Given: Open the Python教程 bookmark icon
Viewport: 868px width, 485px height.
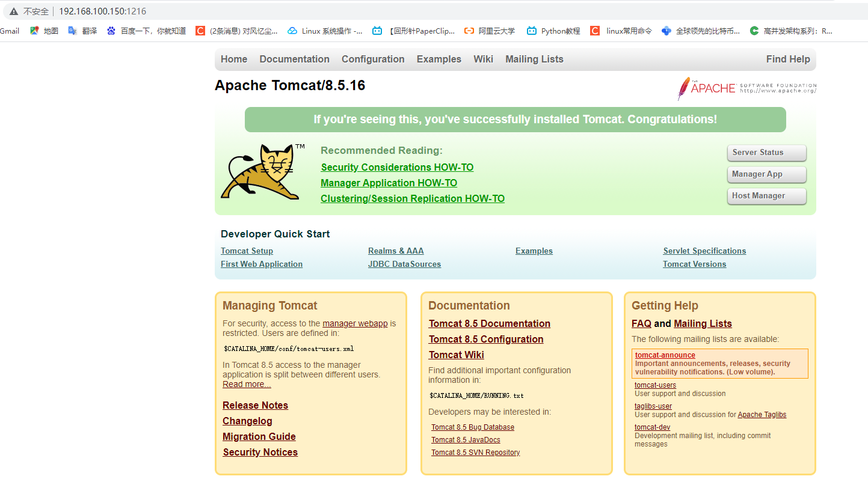Looking at the screenshot, I should coord(532,31).
